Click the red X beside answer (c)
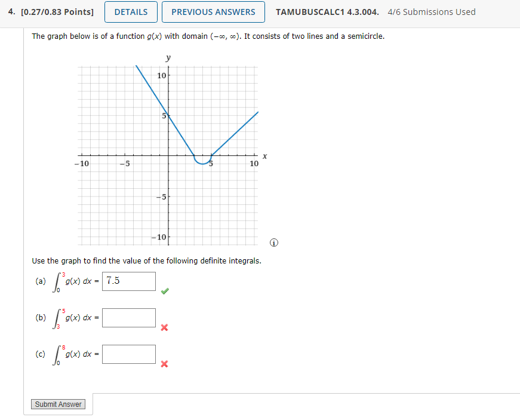 (x=165, y=364)
